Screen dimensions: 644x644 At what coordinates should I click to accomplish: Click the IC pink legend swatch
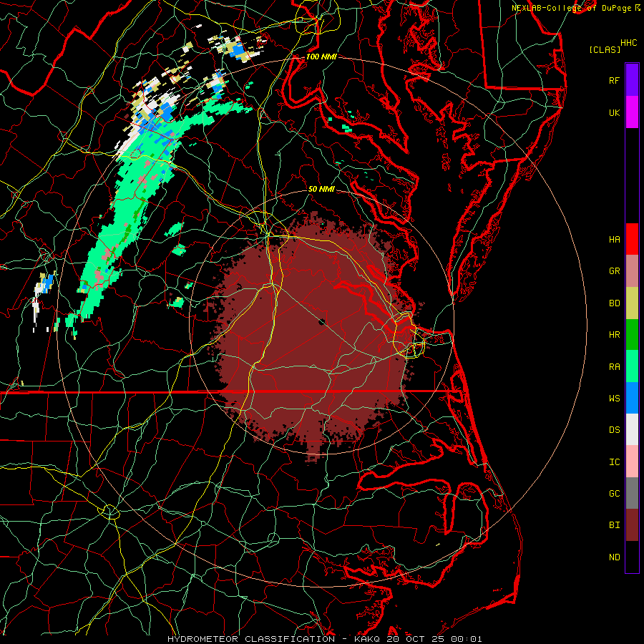click(x=632, y=462)
